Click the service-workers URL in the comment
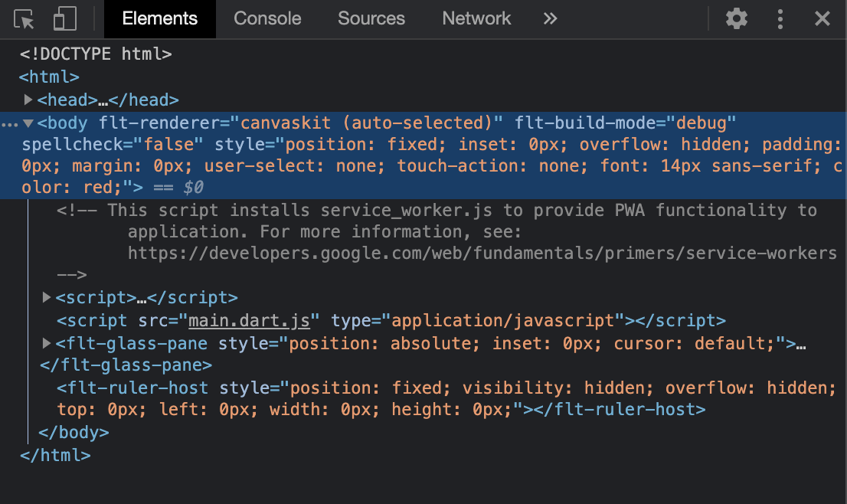Image resolution: width=847 pixels, height=504 pixels. coord(482,254)
